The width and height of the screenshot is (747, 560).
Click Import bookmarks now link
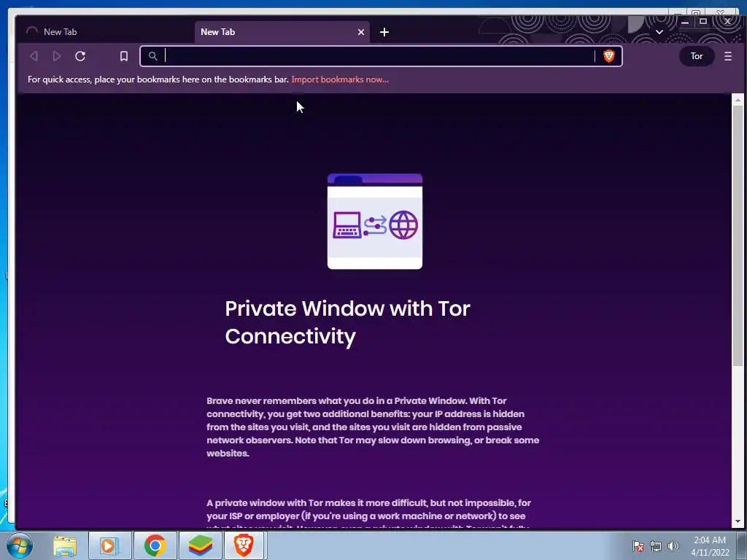[340, 79]
